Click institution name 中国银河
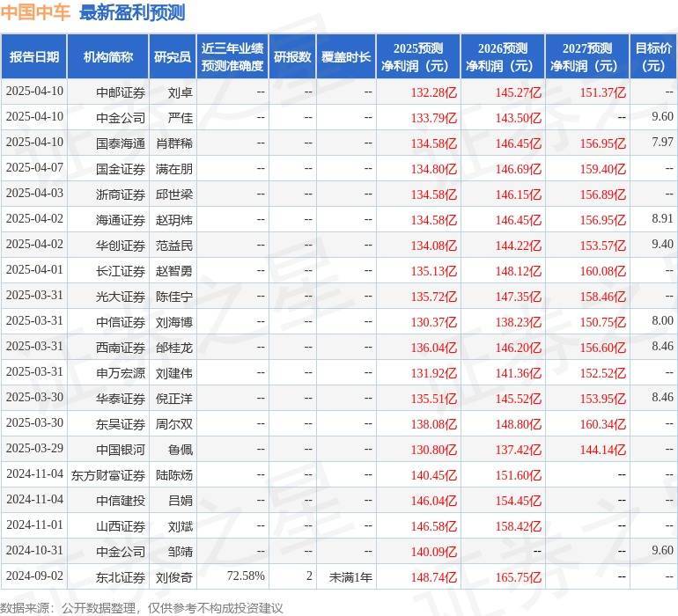678x616 pixels. 121,449
